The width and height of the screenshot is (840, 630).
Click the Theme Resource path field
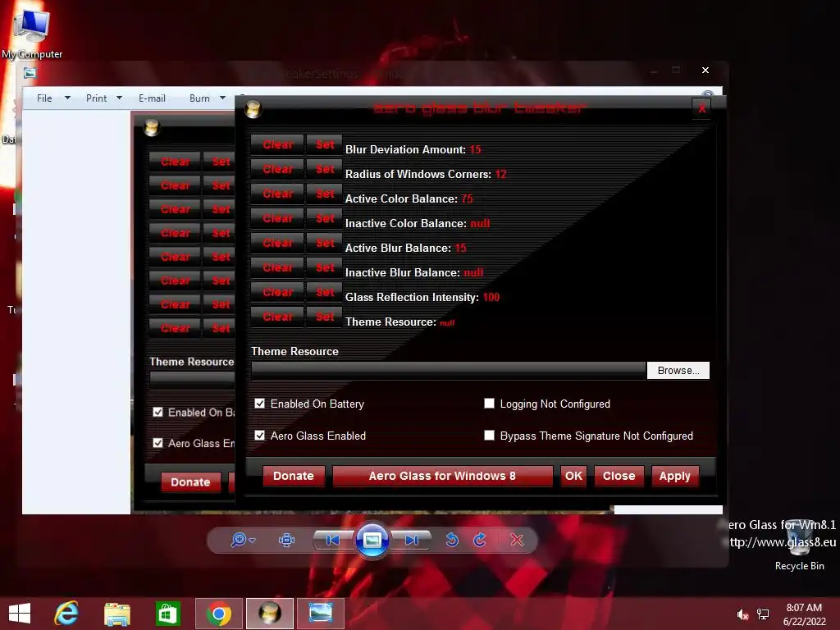point(449,370)
